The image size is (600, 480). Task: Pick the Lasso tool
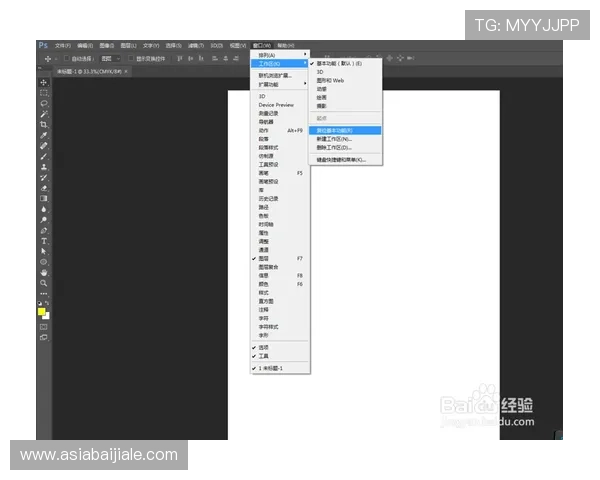(44, 103)
